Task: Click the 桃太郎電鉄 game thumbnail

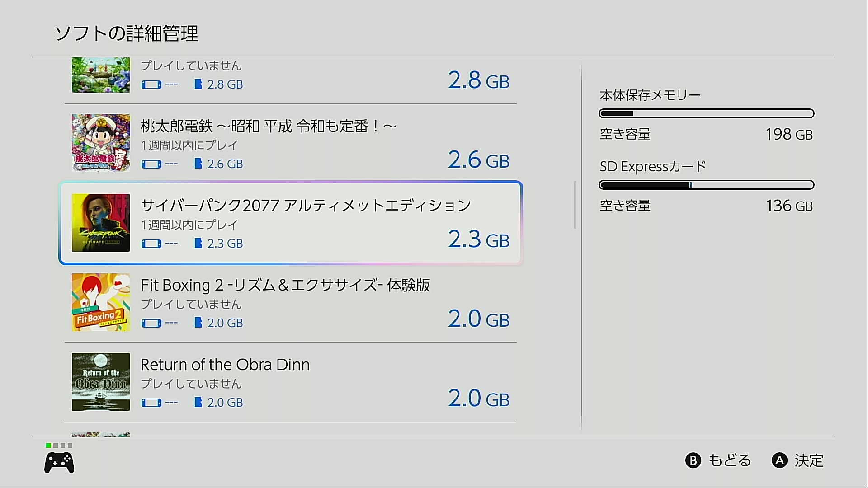Action: [101, 143]
